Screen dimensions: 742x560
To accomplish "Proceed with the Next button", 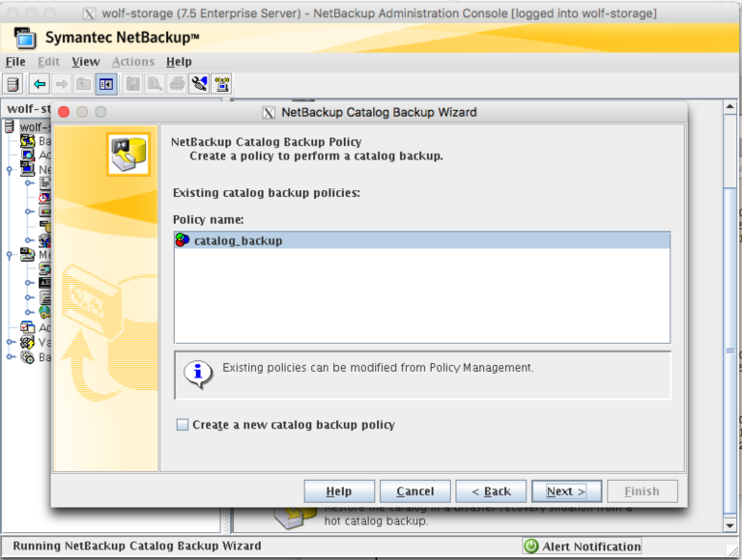I will pyautogui.click(x=566, y=491).
